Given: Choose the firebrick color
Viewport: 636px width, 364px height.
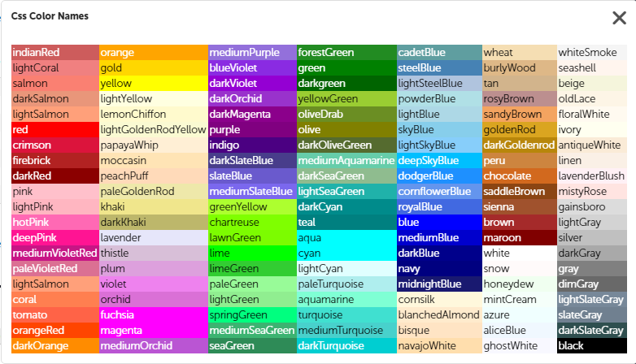Looking at the screenshot, I should [55, 161].
